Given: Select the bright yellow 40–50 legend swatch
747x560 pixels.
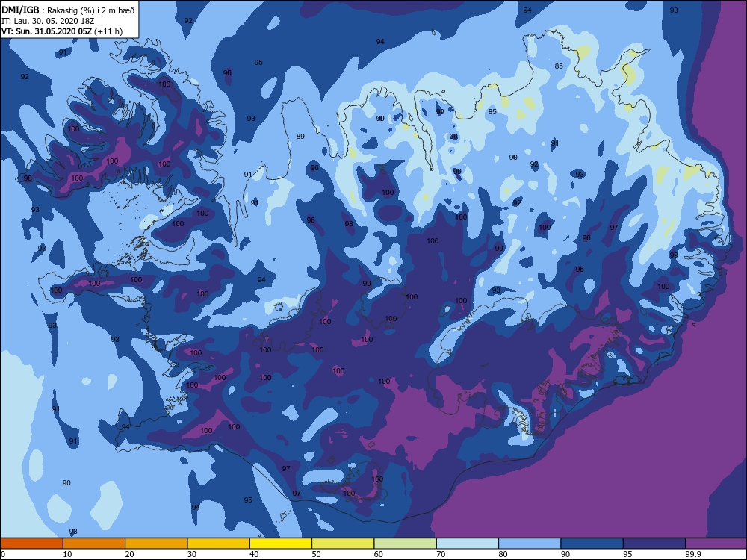Looking at the screenshot, I should point(281,544).
